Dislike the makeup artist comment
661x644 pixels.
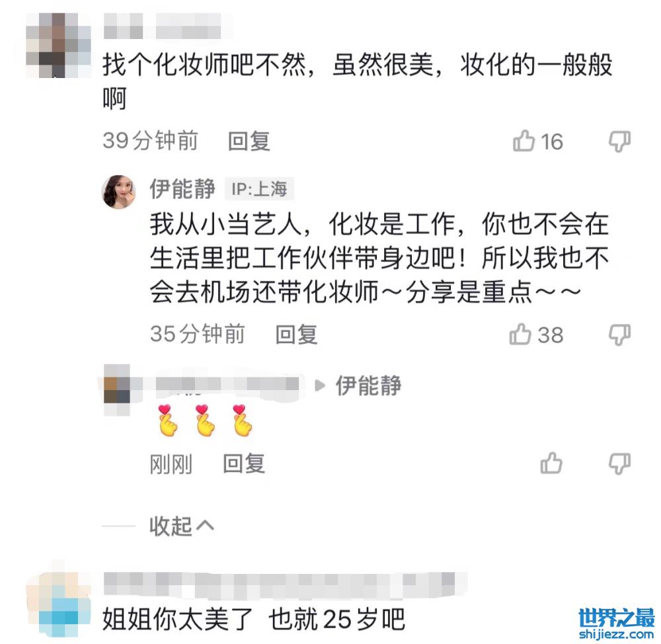pyautogui.click(x=619, y=141)
